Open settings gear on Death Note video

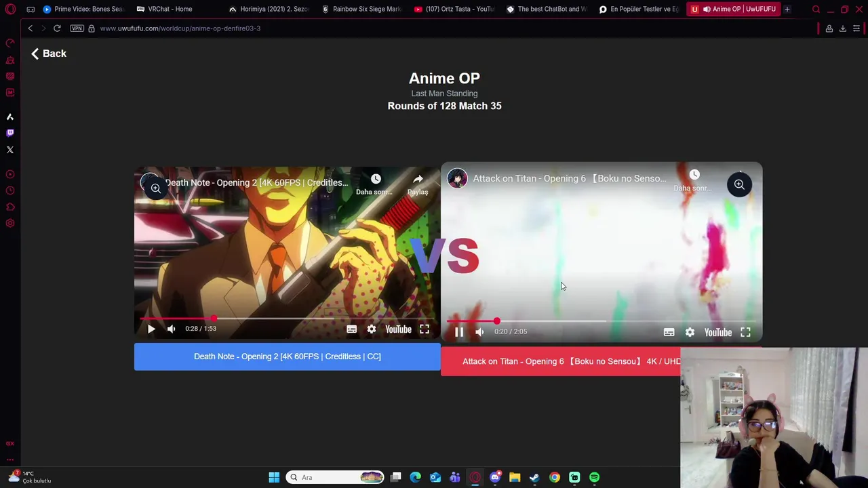[x=372, y=329]
